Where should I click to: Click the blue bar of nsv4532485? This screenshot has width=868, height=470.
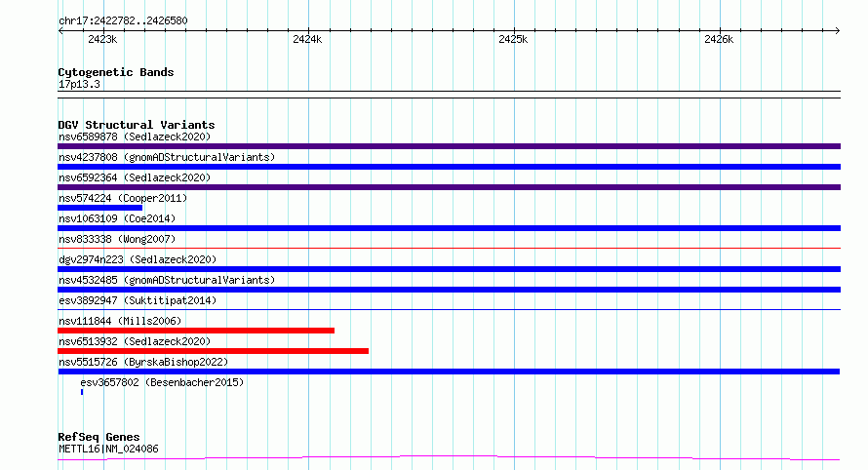[x=449, y=290]
